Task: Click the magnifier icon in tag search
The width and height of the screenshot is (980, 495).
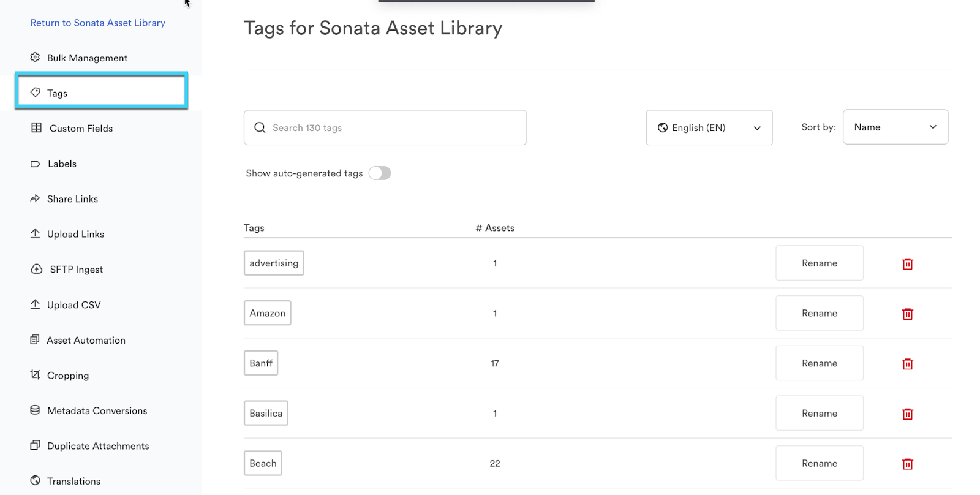Action: click(x=260, y=127)
